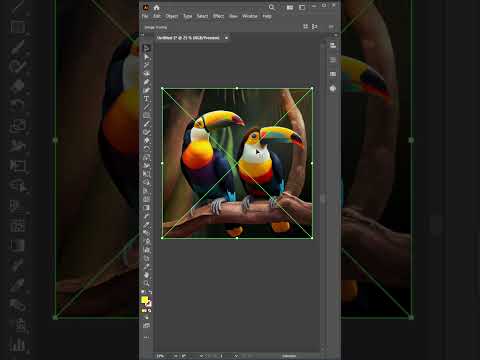
Task: Expand the right panel dock arrows
Action: click(x=335, y=35)
